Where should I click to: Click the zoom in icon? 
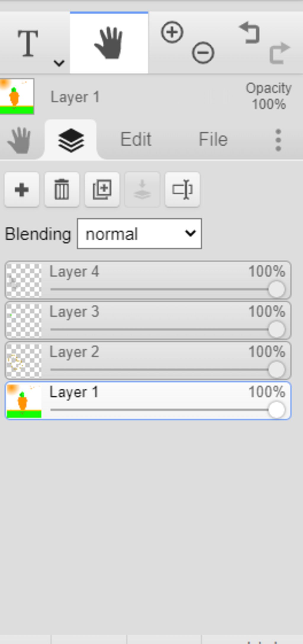[x=172, y=32]
